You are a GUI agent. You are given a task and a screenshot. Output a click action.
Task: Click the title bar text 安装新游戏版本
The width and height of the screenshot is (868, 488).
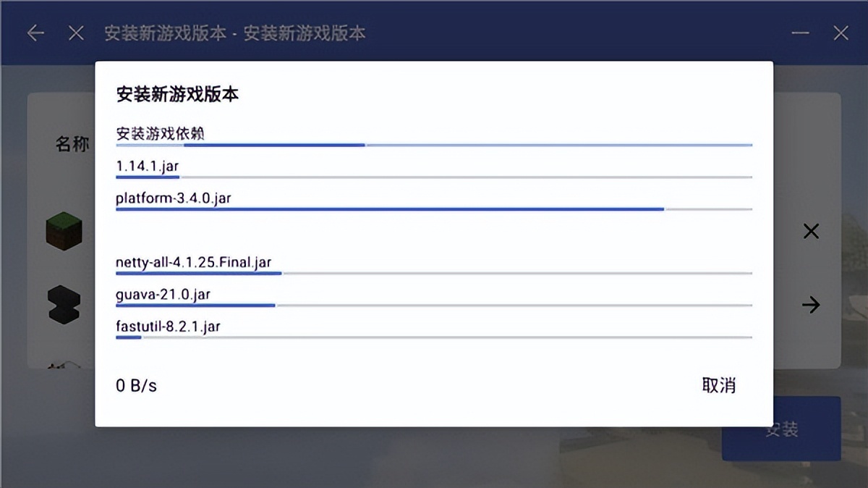(x=234, y=33)
